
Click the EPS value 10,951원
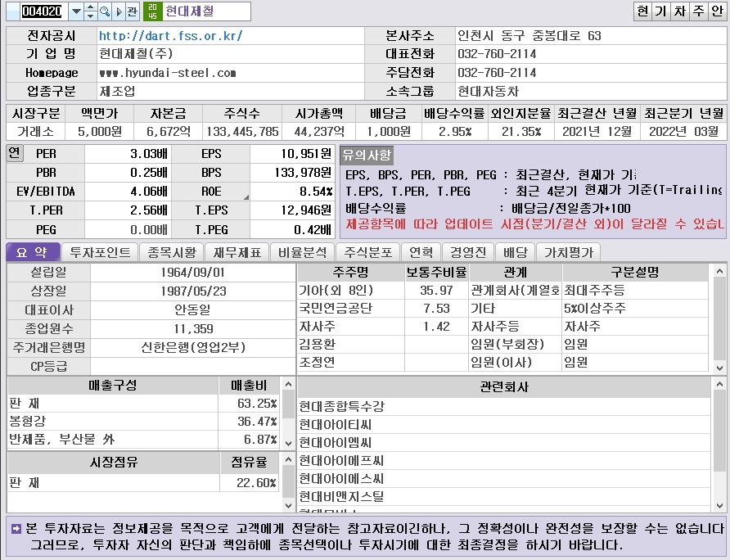(x=306, y=154)
